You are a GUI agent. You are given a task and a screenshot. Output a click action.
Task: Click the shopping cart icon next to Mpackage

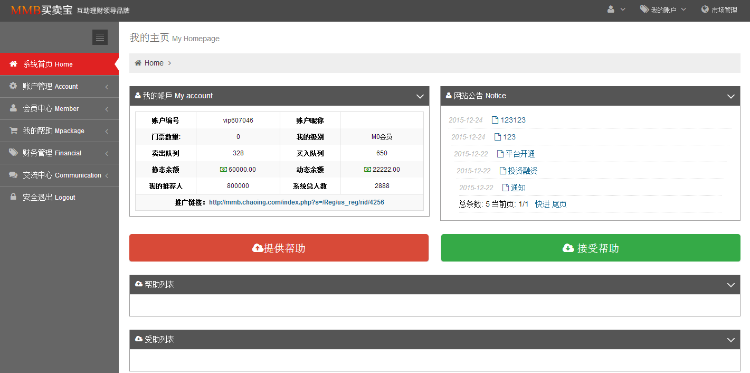[13, 130]
